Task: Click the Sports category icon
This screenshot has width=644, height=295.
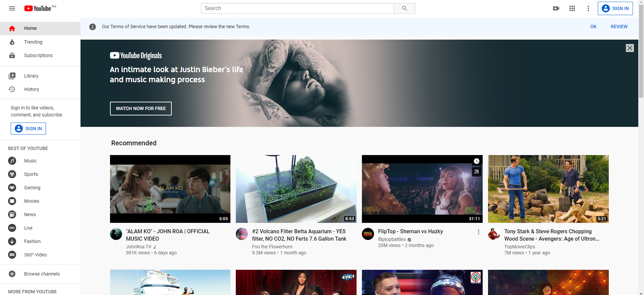Action: click(12, 174)
